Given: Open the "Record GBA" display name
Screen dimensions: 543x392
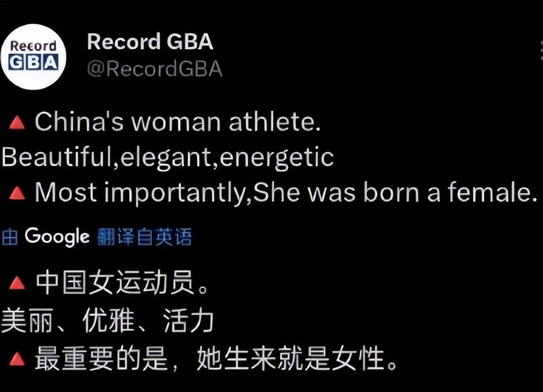Looking at the screenshot, I should 150,42.
